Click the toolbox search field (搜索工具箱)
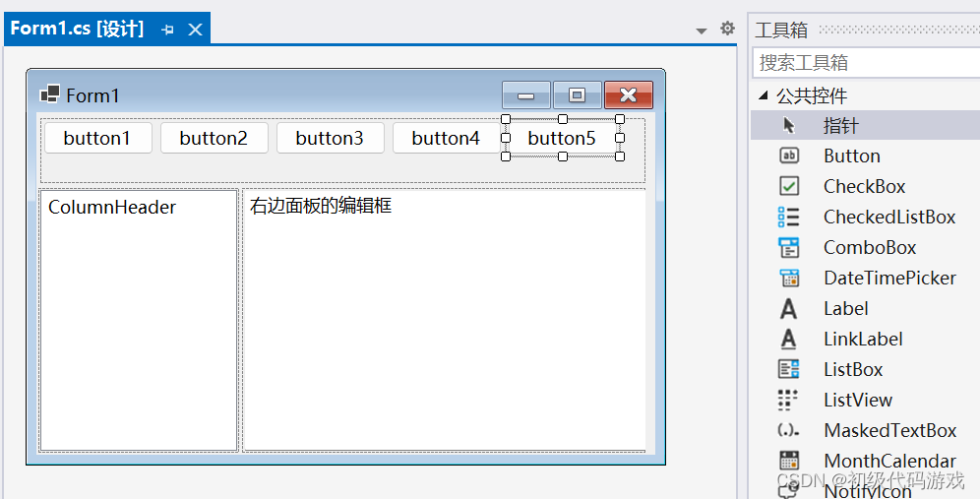 (866, 62)
